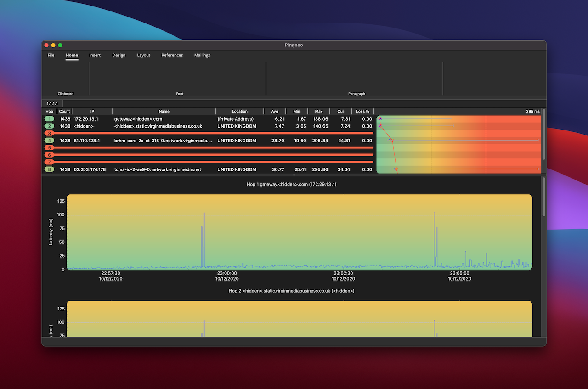
Task: Click the 6.21 average latency value
Action: tap(279, 119)
